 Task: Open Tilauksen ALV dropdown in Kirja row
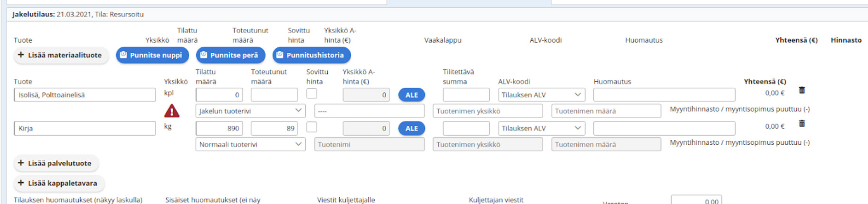(542, 128)
